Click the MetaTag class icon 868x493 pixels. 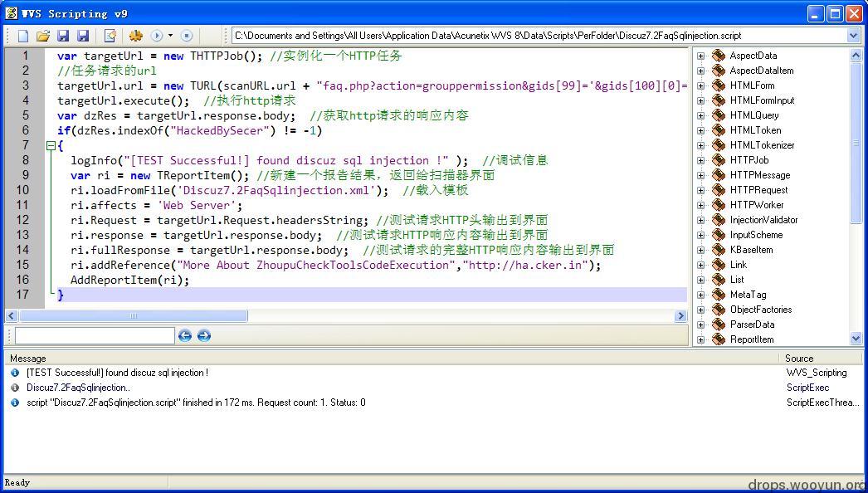719,295
